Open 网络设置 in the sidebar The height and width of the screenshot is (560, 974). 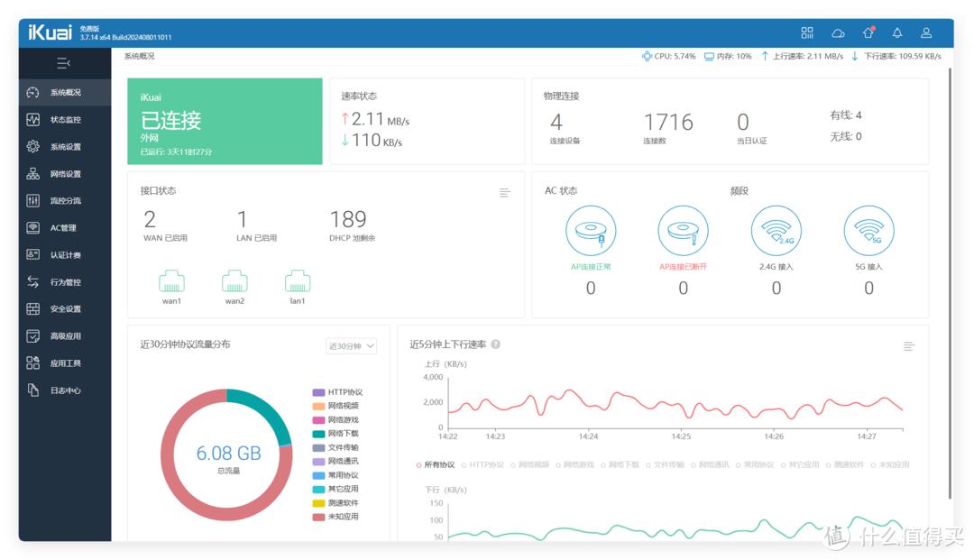tap(65, 174)
